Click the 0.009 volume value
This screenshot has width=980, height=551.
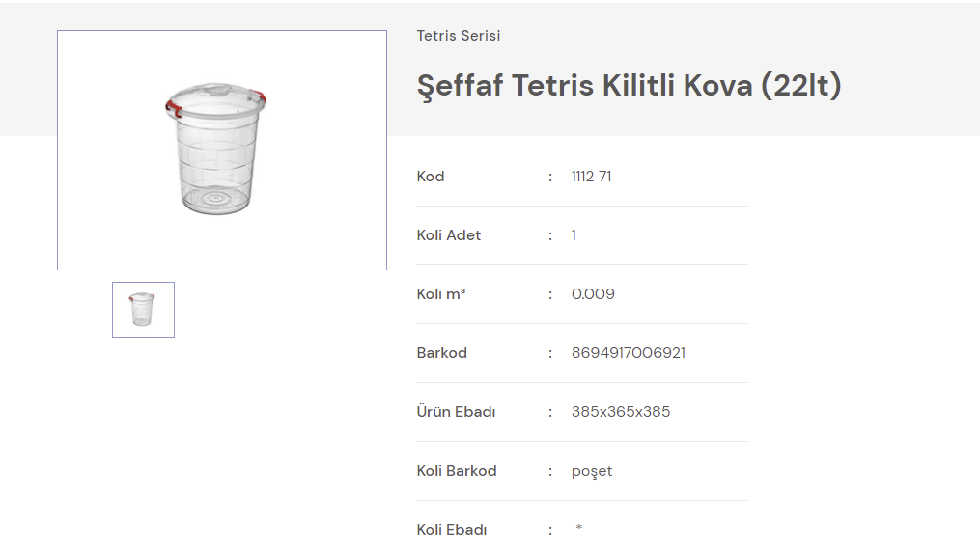[593, 294]
